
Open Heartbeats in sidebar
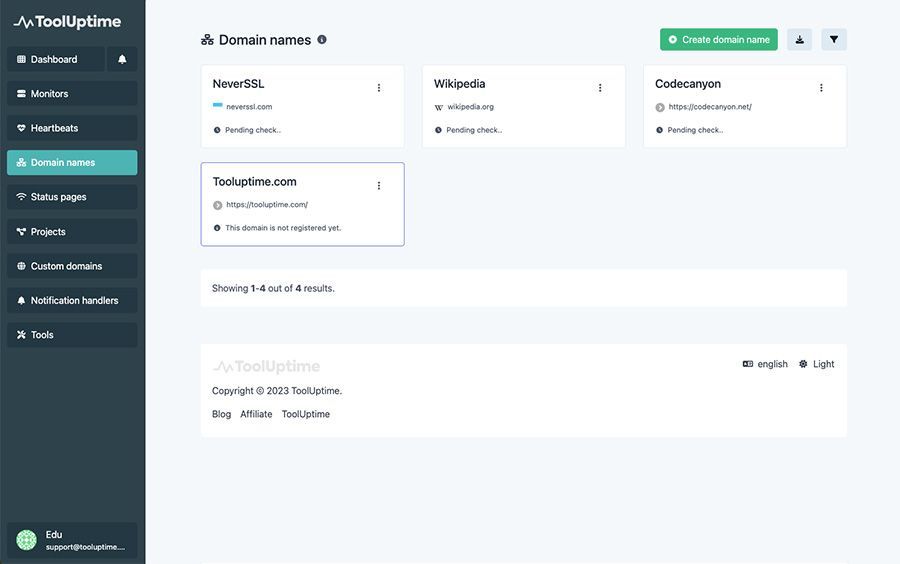72,128
